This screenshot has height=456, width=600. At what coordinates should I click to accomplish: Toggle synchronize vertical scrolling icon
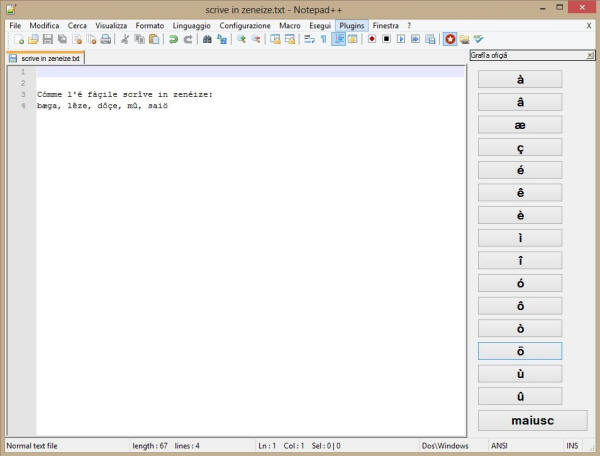point(275,39)
